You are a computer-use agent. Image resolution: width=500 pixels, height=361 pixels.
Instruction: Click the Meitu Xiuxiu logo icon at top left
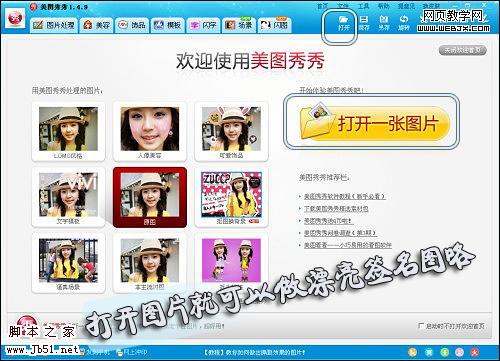[x=15, y=19]
